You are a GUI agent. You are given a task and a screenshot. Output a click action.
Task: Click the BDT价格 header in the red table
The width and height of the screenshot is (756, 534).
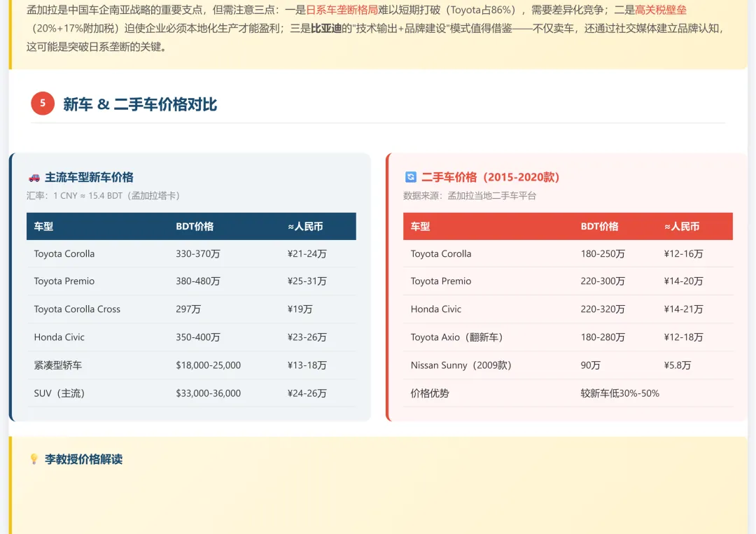(x=599, y=227)
